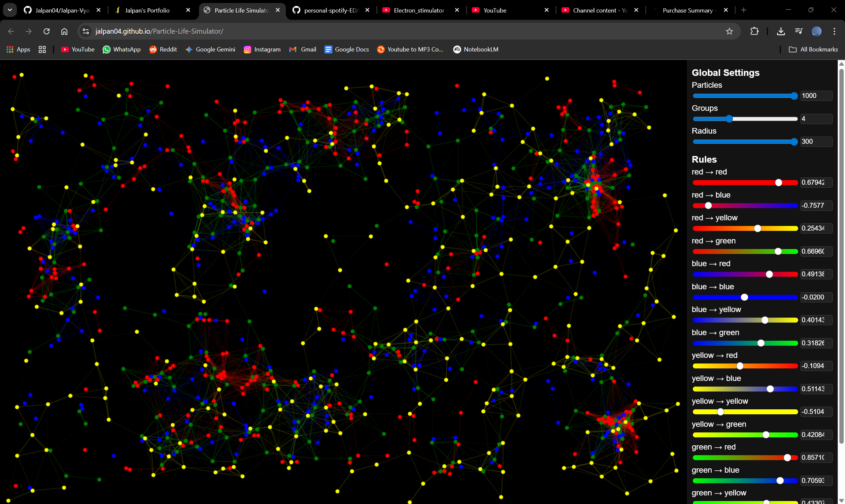The height and width of the screenshot is (504, 845).
Task: Open the Apps grid bookmark
Action: [x=18, y=49]
